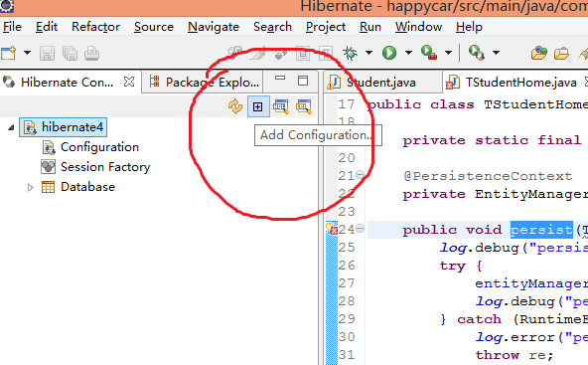588x365 pixels.
Task: Click the error marker on line 24
Action: tap(332, 229)
